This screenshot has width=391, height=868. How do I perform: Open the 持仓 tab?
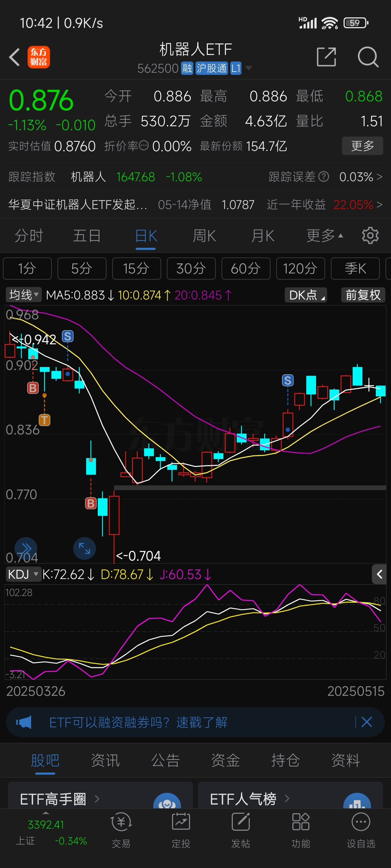[x=286, y=760]
